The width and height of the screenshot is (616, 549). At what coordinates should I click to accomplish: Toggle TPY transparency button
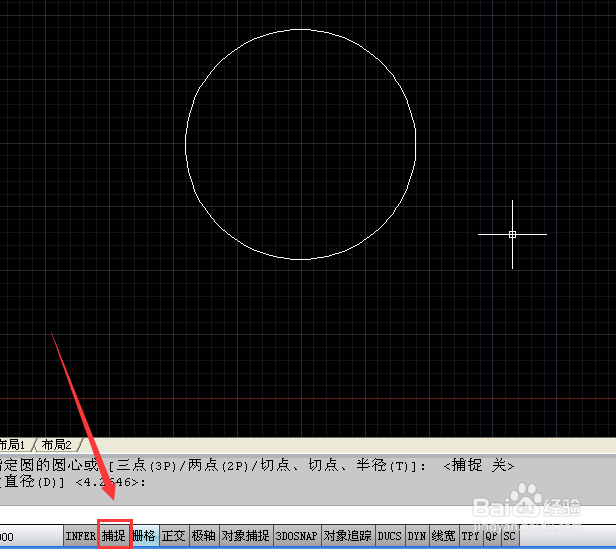pos(471,536)
